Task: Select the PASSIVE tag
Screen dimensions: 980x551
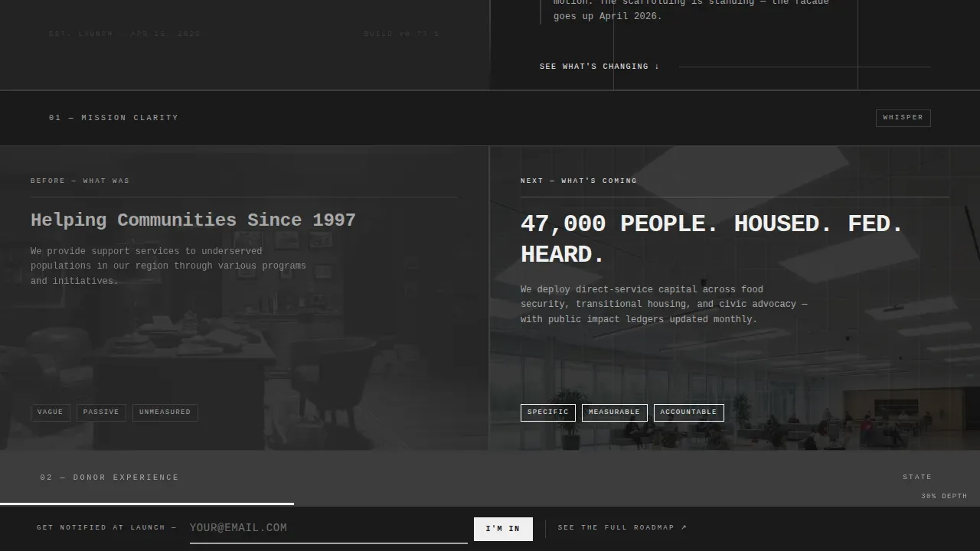Action: coord(101,412)
